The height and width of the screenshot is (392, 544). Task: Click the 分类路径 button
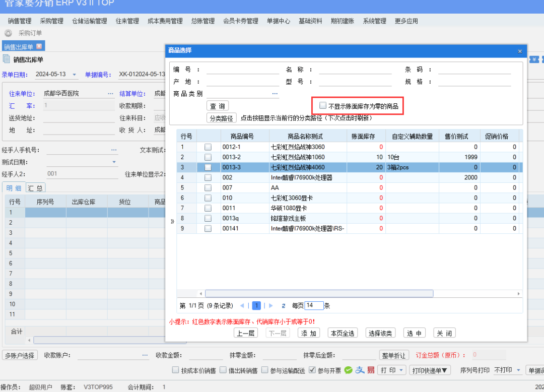221,118
